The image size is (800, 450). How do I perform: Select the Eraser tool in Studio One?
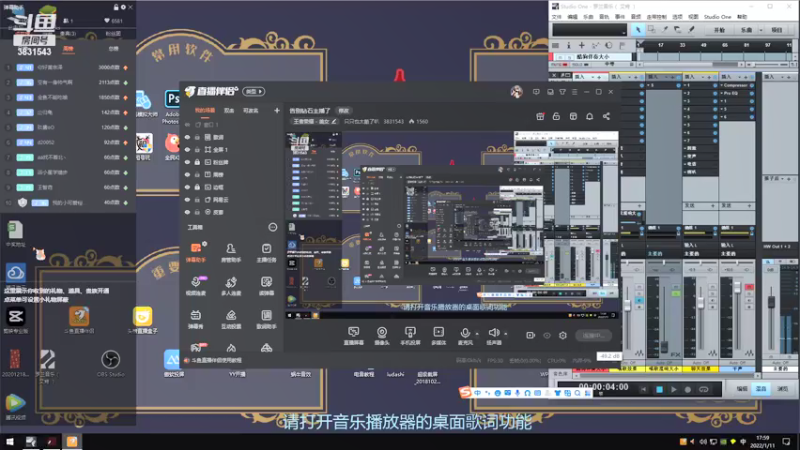678,30
